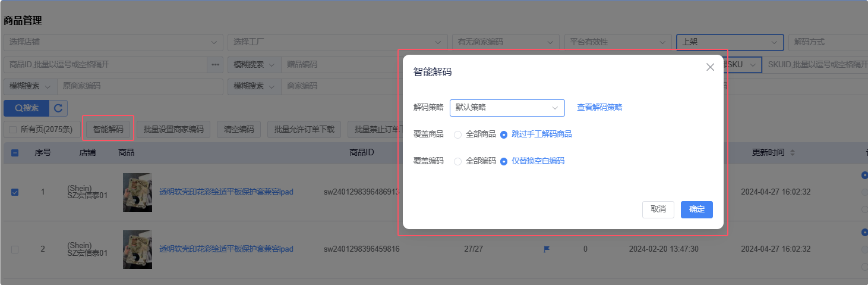
Task: Open row 1 透明软壳印花彩绘 product link
Action: pos(226,192)
